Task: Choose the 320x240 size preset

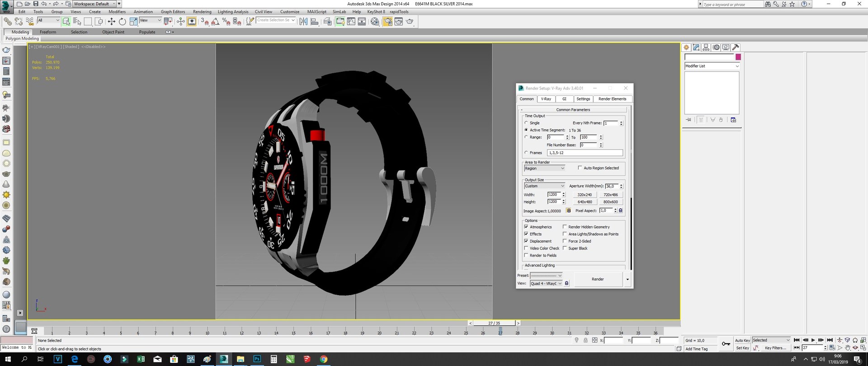Action: (x=585, y=195)
